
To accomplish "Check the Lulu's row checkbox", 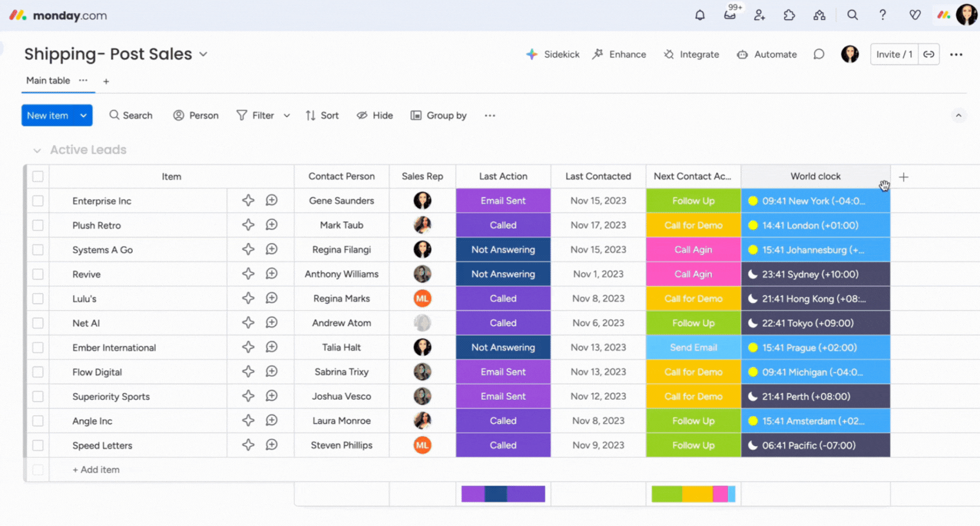I will (38, 298).
